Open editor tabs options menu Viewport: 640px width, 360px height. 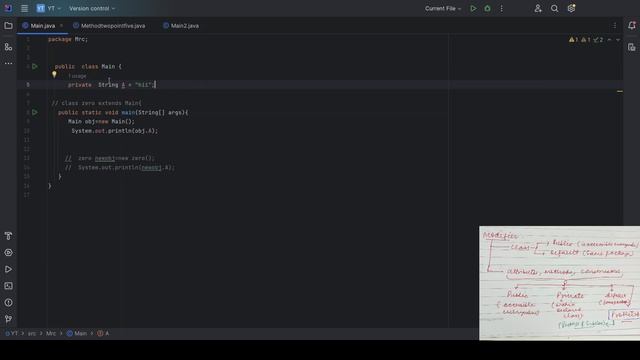tap(615, 26)
